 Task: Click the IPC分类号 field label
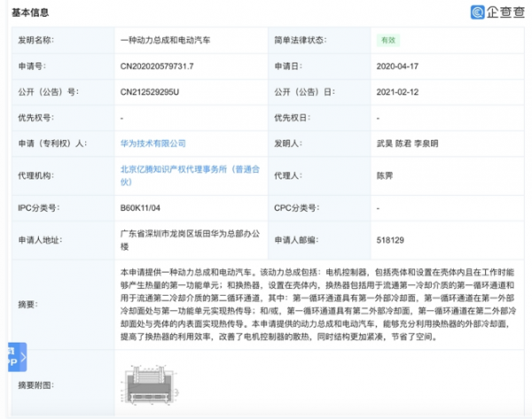(39, 208)
